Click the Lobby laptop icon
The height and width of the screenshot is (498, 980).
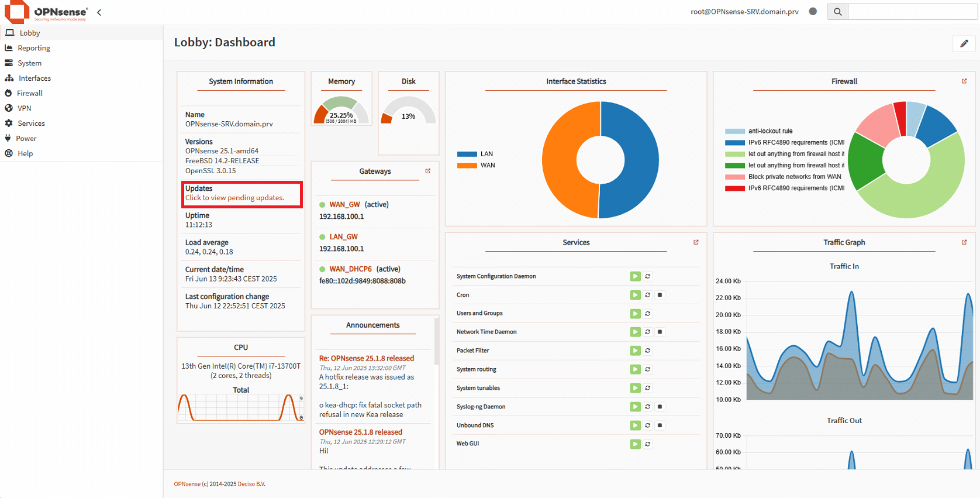click(x=9, y=33)
